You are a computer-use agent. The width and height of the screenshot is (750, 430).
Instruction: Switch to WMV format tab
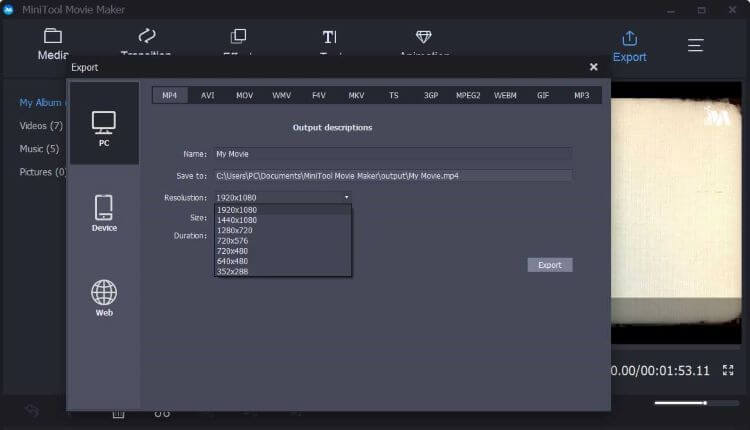(x=282, y=95)
